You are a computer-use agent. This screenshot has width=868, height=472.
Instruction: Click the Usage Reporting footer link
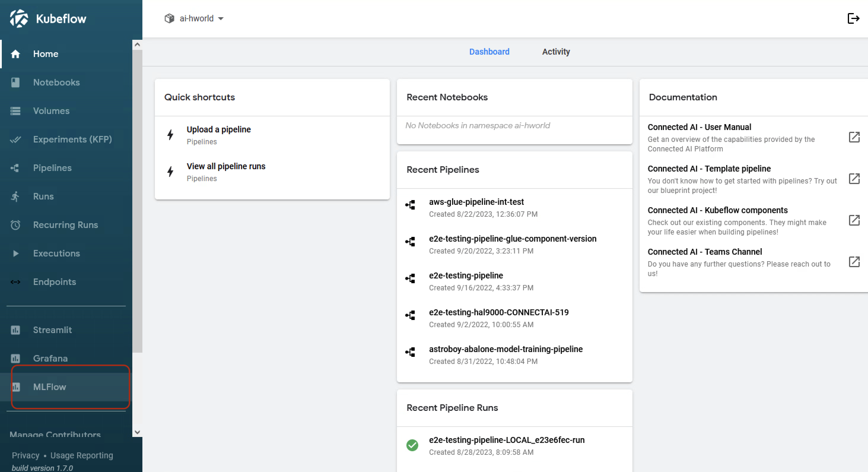pos(82,455)
